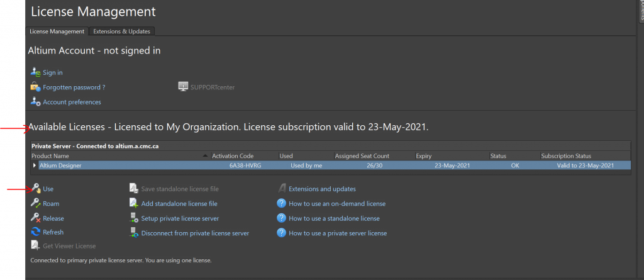Click the Sign in user icon
The width and height of the screenshot is (644, 280).
36,72
